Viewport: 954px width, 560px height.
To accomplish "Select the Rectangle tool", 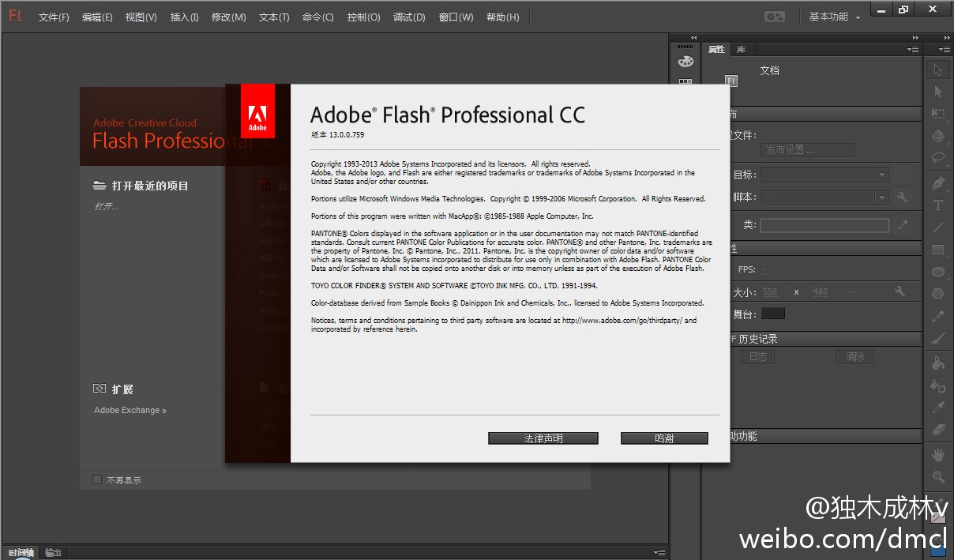I will pyautogui.click(x=938, y=250).
